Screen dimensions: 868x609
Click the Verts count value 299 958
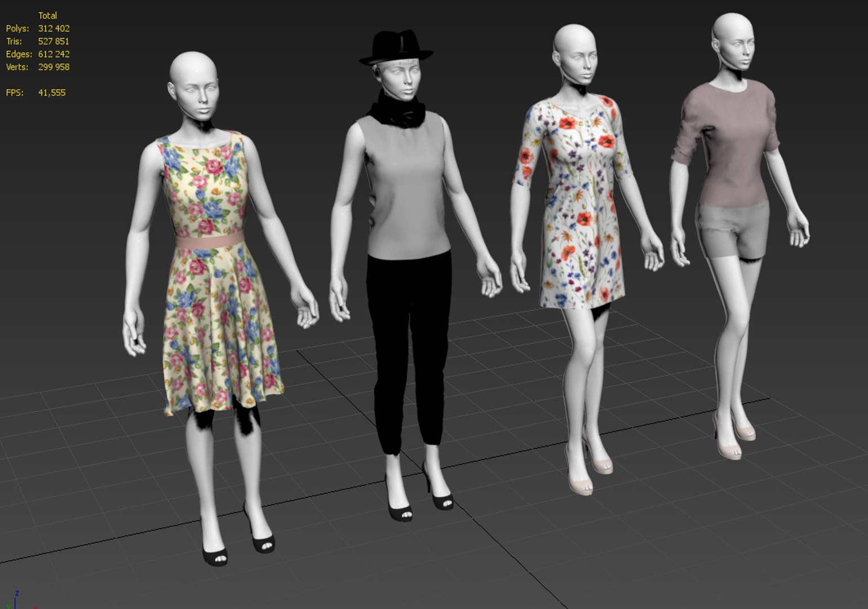54,67
